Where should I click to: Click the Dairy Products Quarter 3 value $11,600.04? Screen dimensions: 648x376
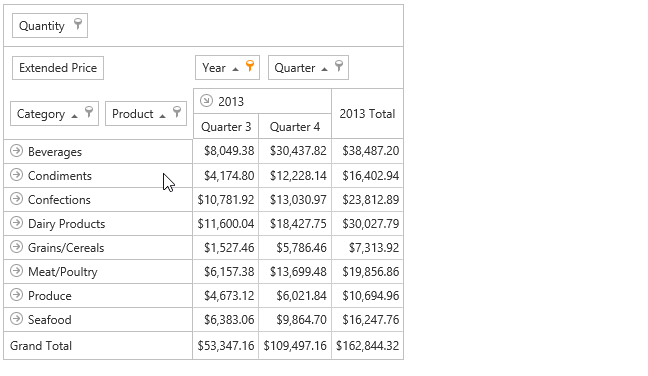[x=226, y=224]
